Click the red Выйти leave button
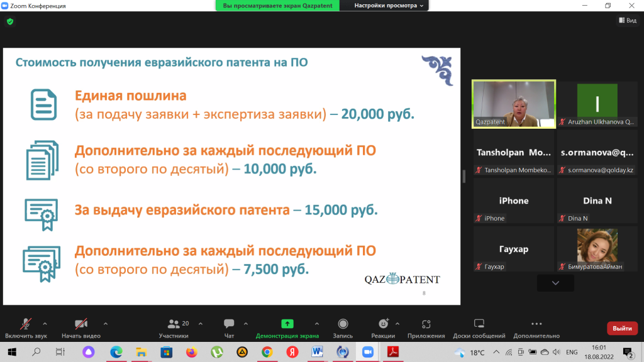Image resolution: width=644 pixels, height=362 pixels. (x=622, y=328)
